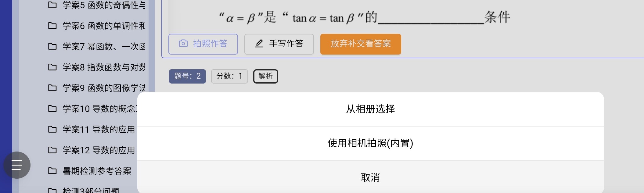Open the floating hamburger menu button

17,165
